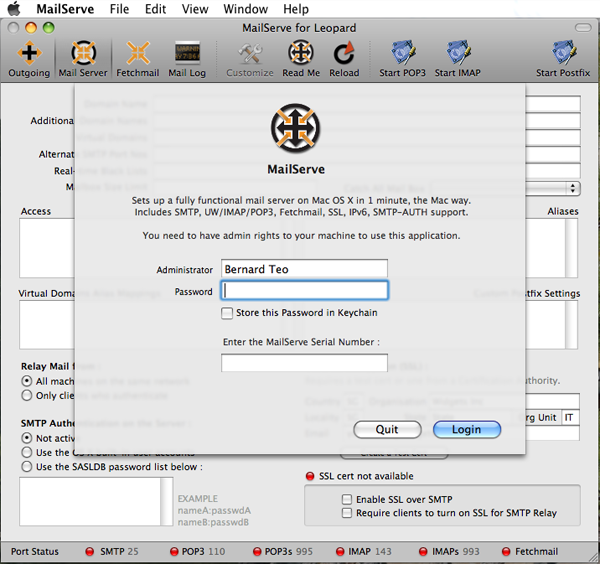Click the MailServe Serial Number field
This screenshot has height=564, width=600.
click(x=304, y=363)
